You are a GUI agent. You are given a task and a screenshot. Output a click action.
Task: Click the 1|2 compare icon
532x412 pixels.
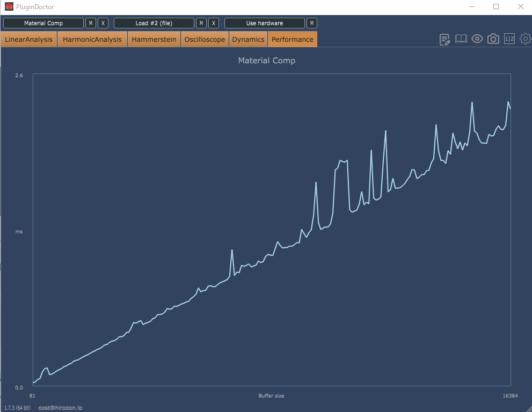point(509,39)
